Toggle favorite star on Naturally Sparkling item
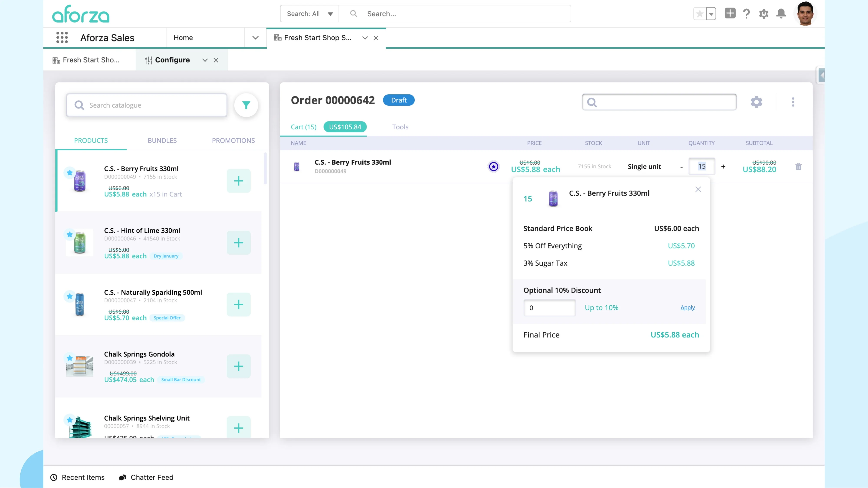Image resolution: width=868 pixels, height=488 pixels. [69, 296]
